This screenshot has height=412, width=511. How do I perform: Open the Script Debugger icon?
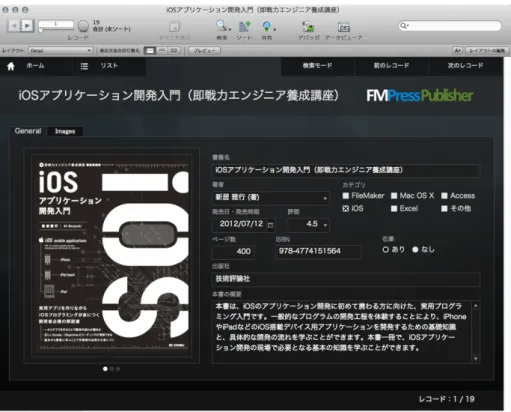[x=308, y=26]
